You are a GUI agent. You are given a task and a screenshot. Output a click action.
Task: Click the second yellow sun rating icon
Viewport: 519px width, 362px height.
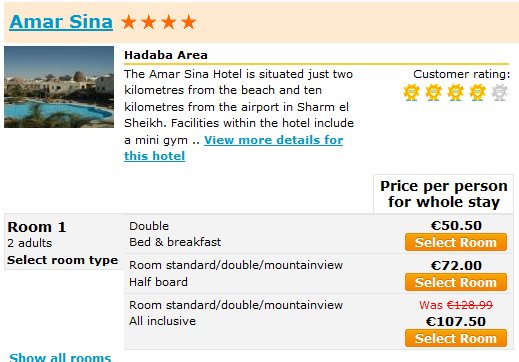coord(433,92)
